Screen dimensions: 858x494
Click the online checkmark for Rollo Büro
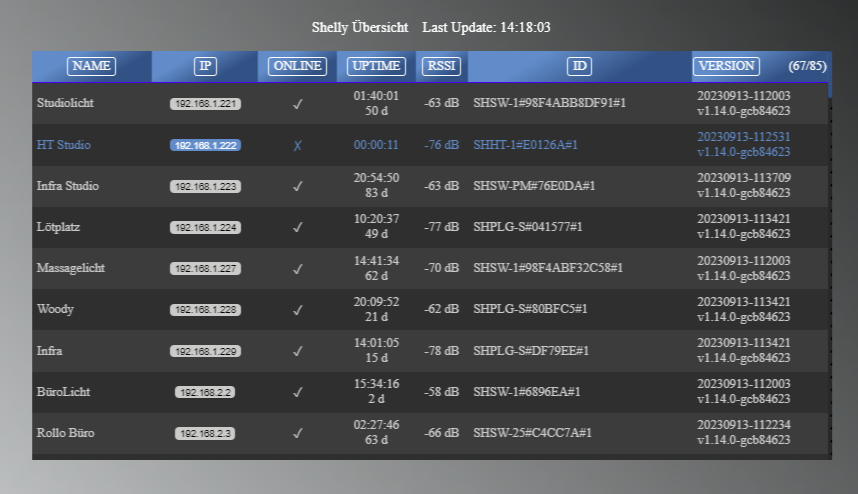(x=297, y=433)
